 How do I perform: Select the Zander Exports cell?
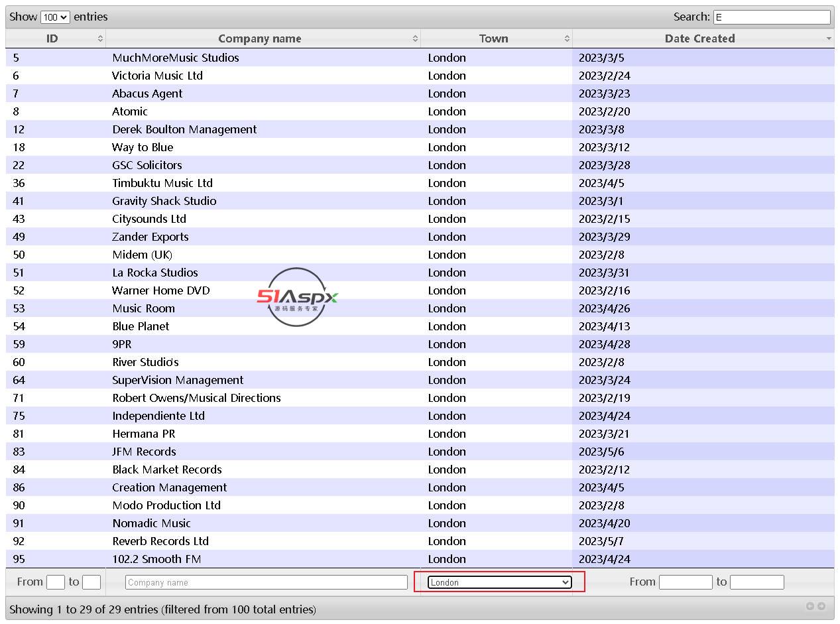coord(150,237)
